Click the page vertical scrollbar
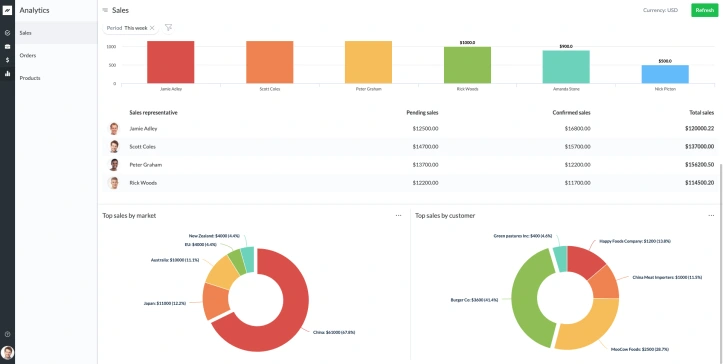 pyautogui.click(x=721, y=263)
